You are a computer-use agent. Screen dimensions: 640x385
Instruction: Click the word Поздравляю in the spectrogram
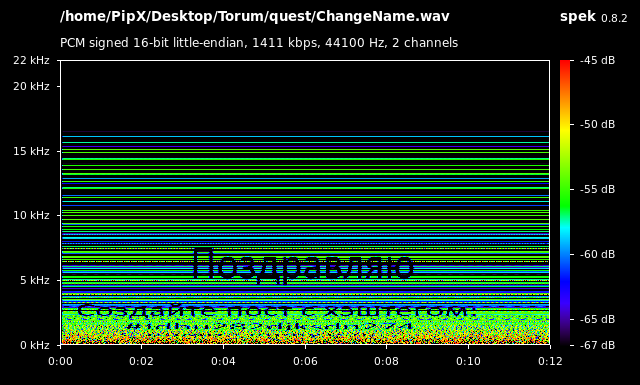point(303,266)
